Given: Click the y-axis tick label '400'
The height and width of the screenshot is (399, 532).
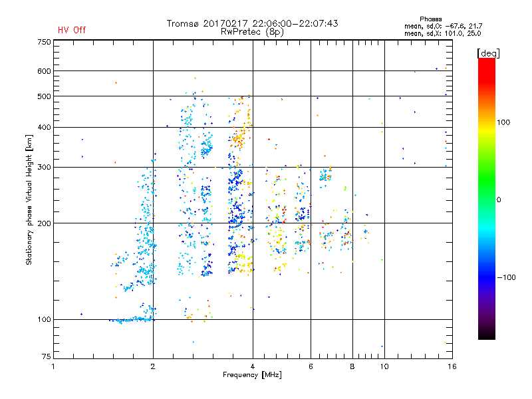Looking at the screenshot, I should point(44,128).
